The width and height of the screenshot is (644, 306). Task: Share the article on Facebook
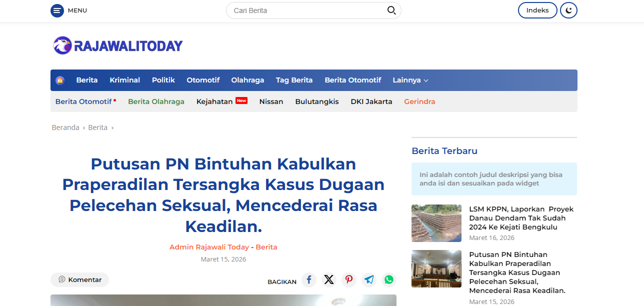pos(309,280)
